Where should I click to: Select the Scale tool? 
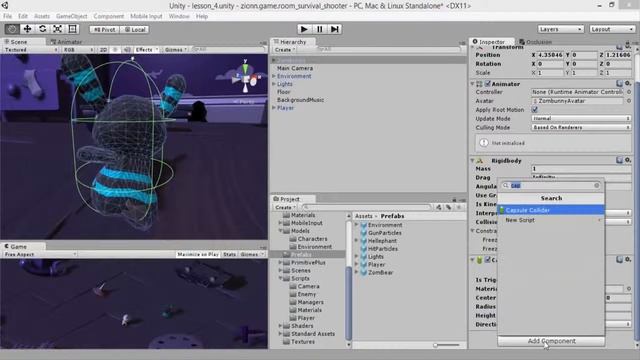click(58, 29)
